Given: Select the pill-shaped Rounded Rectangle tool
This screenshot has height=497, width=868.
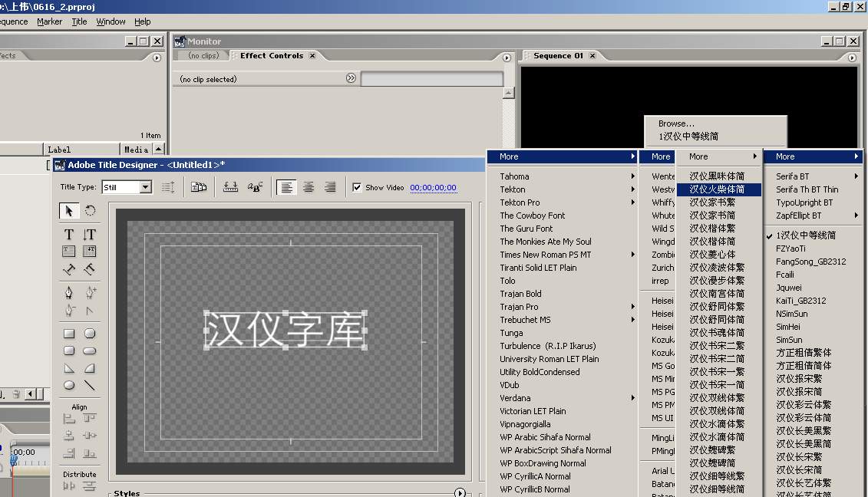Looking at the screenshot, I should (x=90, y=351).
